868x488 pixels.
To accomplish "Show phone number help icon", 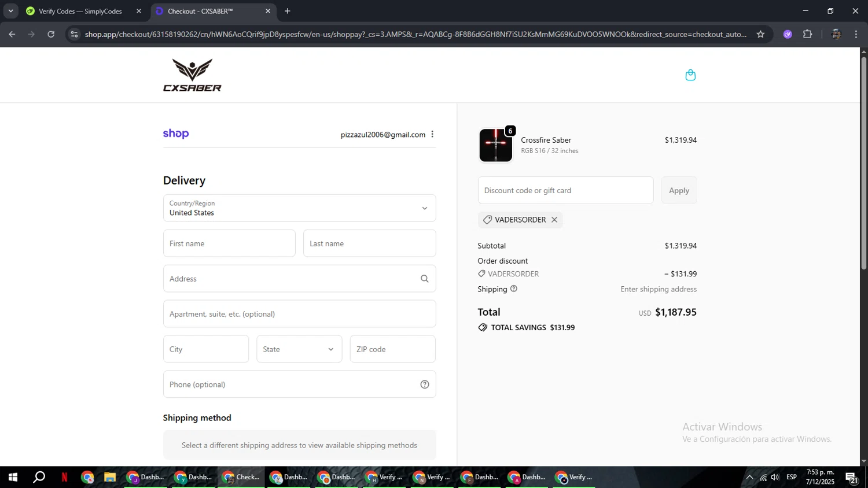I will click(425, 385).
